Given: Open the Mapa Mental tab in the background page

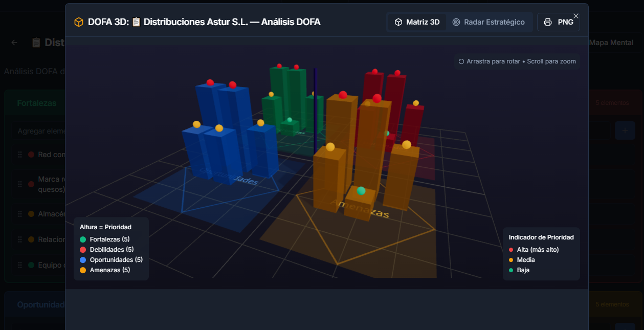Looking at the screenshot, I should (611, 42).
